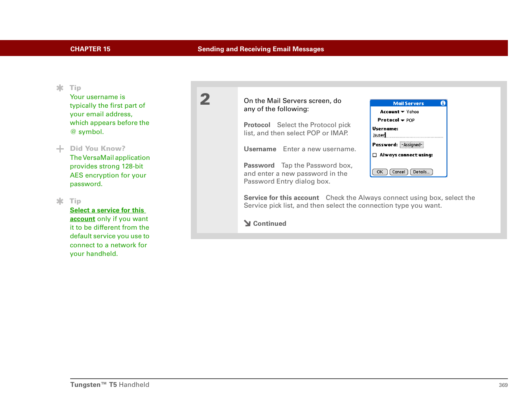The width and height of the screenshot is (532, 411).
Task: Click the Username field containing jsuser
Action: click(408, 135)
